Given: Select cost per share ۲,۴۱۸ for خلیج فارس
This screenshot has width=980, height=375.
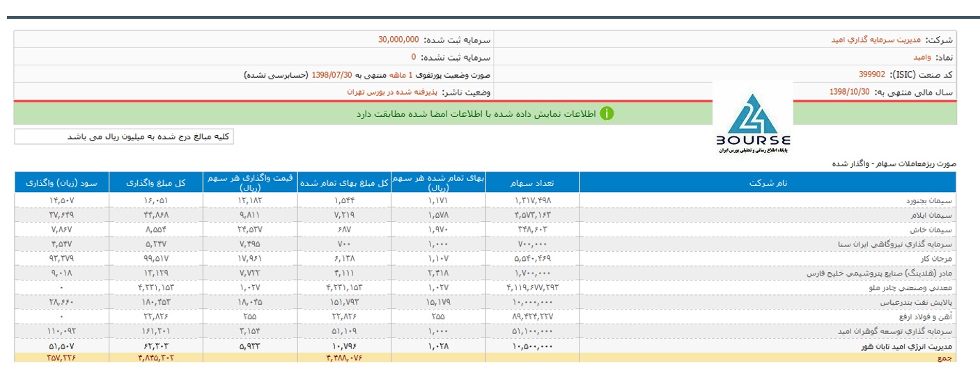Looking at the screenshot, I should 438,273.
